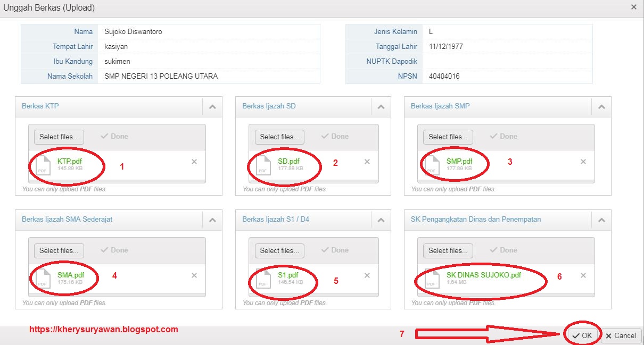Screen dimensions: 644x345
Task: Click the SMA.pdf file name
Action: tap(71, 275)
